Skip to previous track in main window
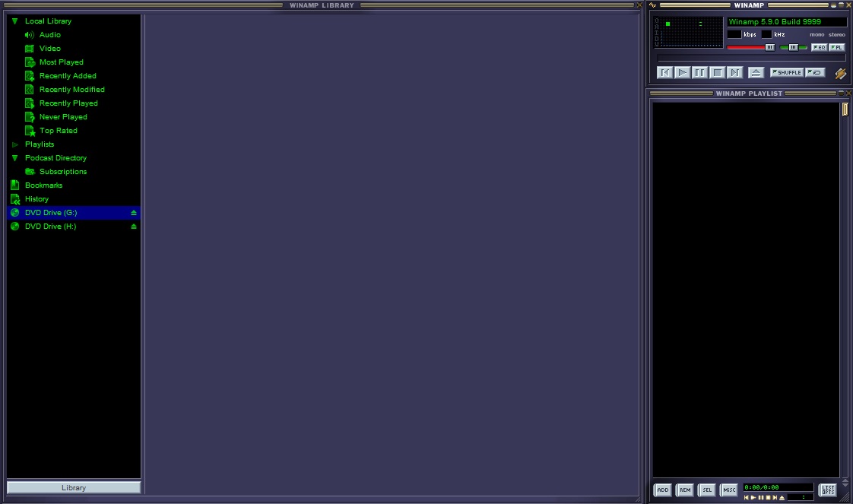The width and height of the screenshot is (853, 504). click(664, 72)
